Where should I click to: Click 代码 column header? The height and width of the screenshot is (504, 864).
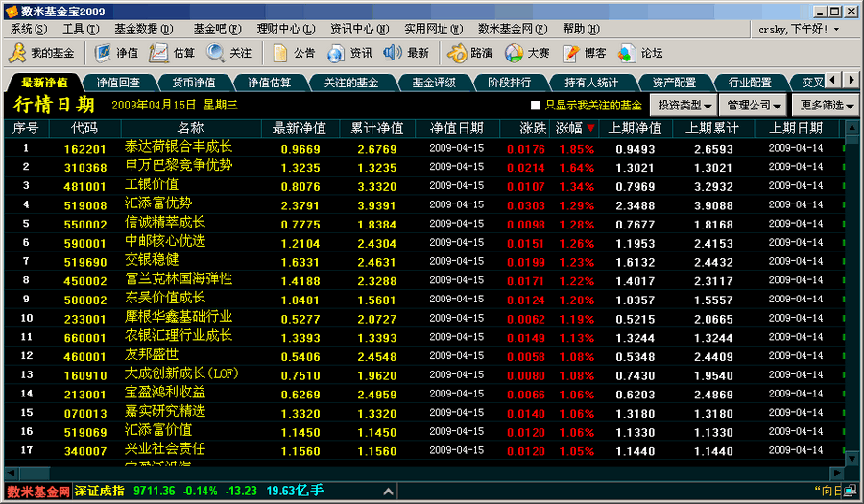coord(84,129)
